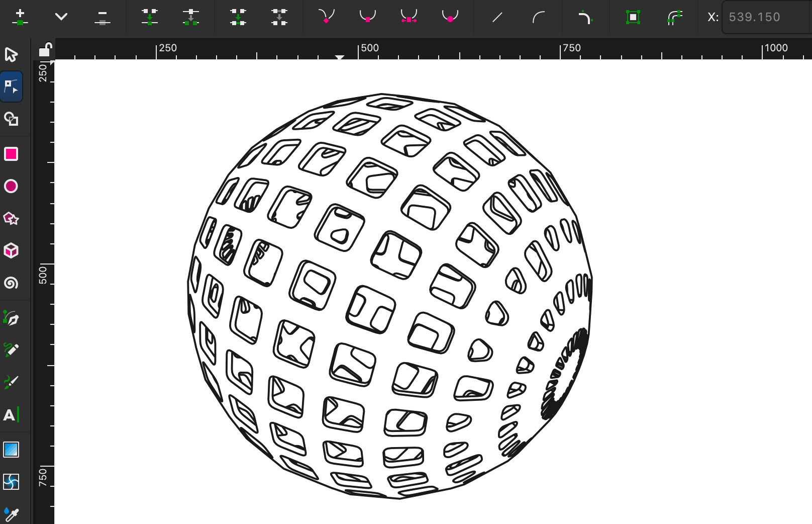The width and height of the screenshot is (812, 524).
Task: Choose the Shape Builder tool
Action: [11, 119]
